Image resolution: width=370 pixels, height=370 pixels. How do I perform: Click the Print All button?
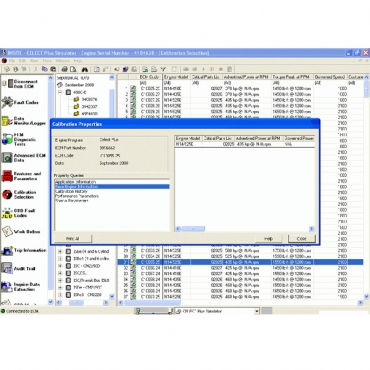(73, 239)
